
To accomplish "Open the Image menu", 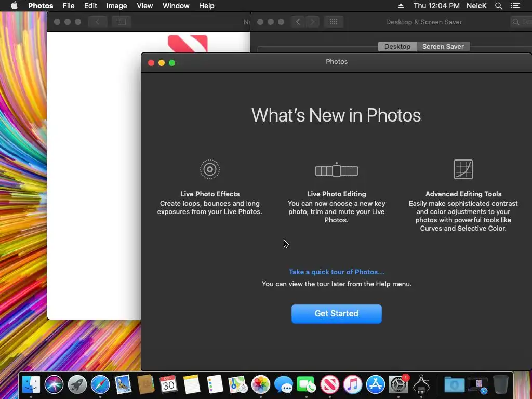I will pos(116,6).
